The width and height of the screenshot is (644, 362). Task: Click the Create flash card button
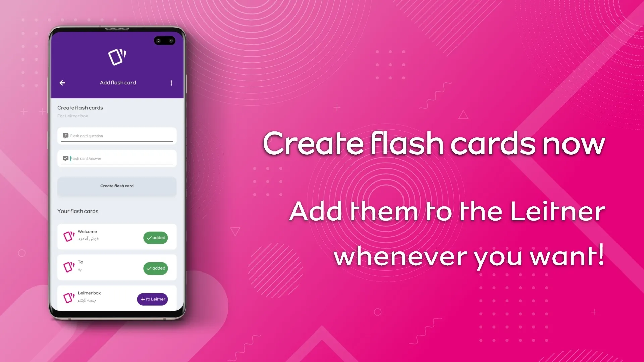coord(117,186)
